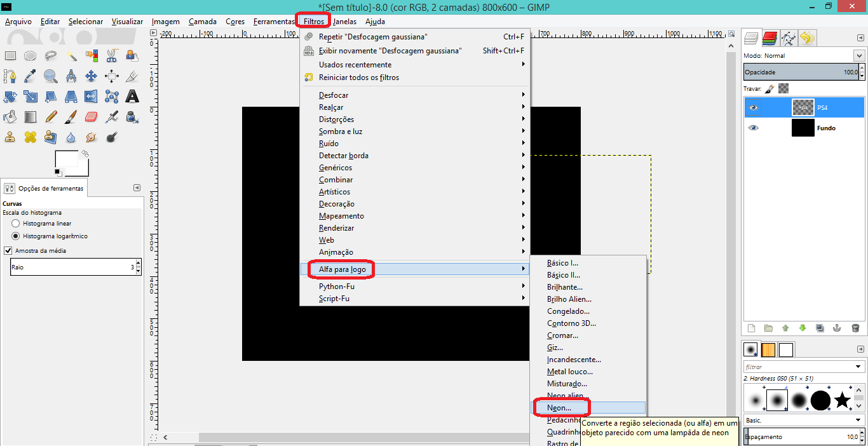Image resolution: width=868 pixels, height=446 pixels.
Task: Anchor floating layer with the anchor icon
Action: tap(837, 328)
